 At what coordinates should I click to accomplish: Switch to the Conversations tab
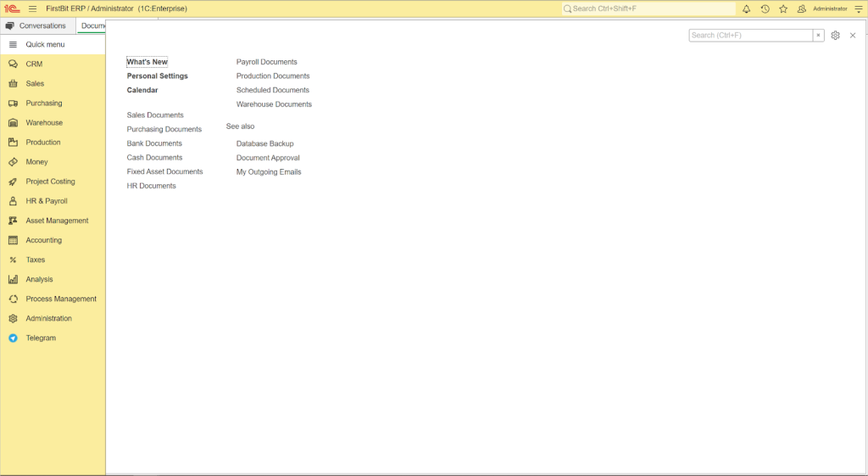(37, 25)
